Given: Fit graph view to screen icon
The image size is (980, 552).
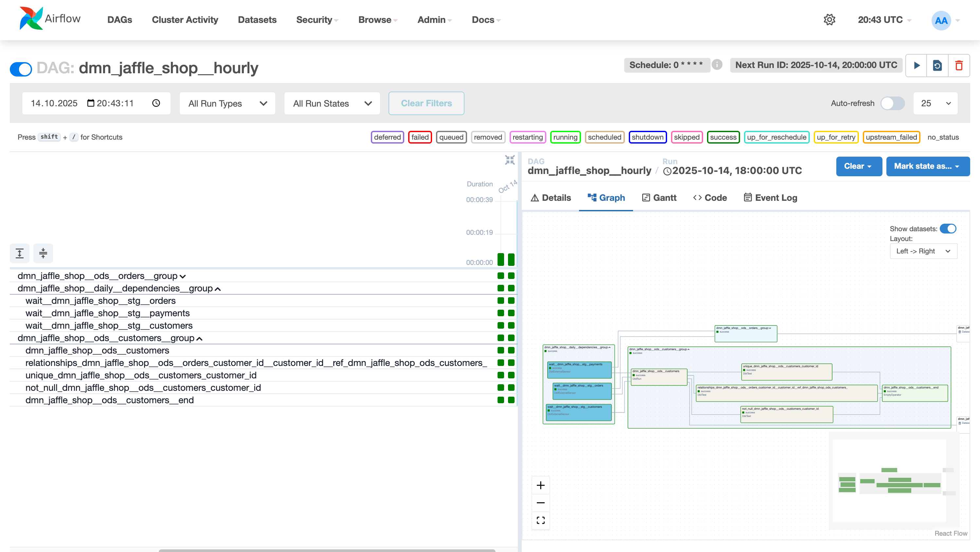Looking at the screenshot, I should (541, 521).
